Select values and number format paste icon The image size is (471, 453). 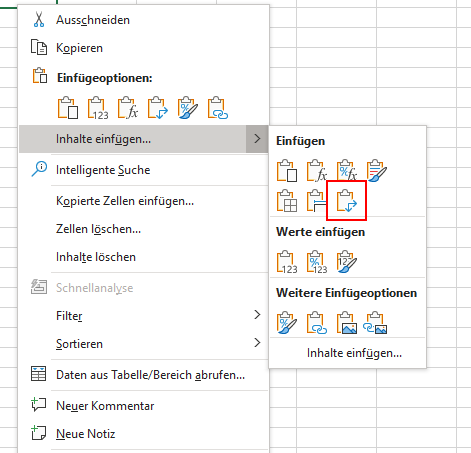click(317, 262)
